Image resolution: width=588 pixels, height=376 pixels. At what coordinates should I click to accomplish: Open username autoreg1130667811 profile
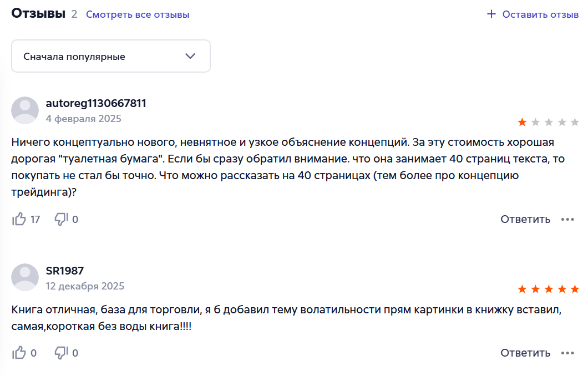[96, 104]
